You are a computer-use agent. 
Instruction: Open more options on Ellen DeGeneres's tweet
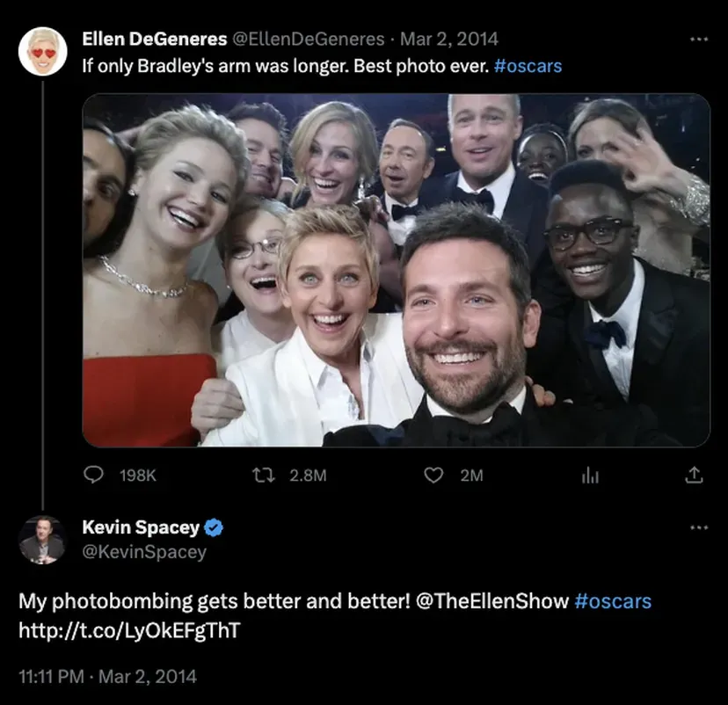(x=699, y=40)
